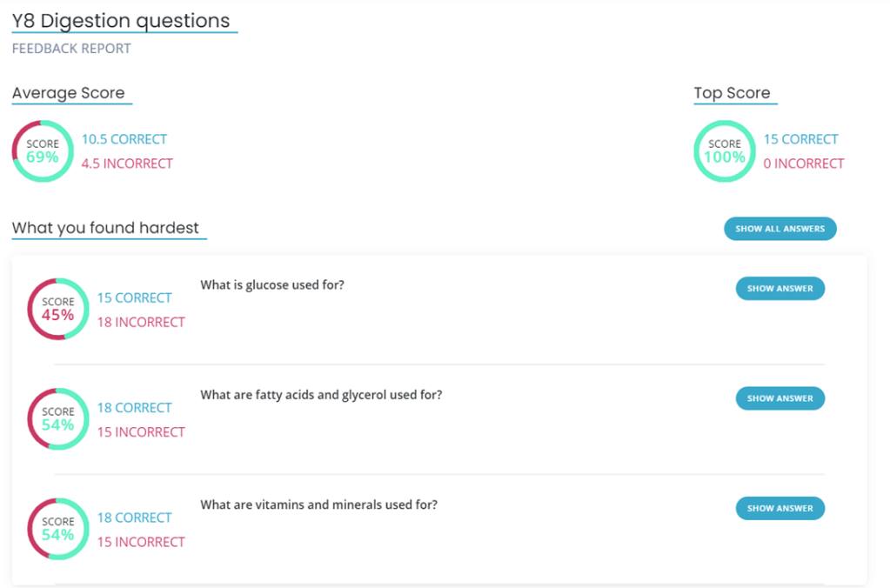Click the 45% score ring for glucose question
Viewport: 890px width, 588px height.
[58, 309]
